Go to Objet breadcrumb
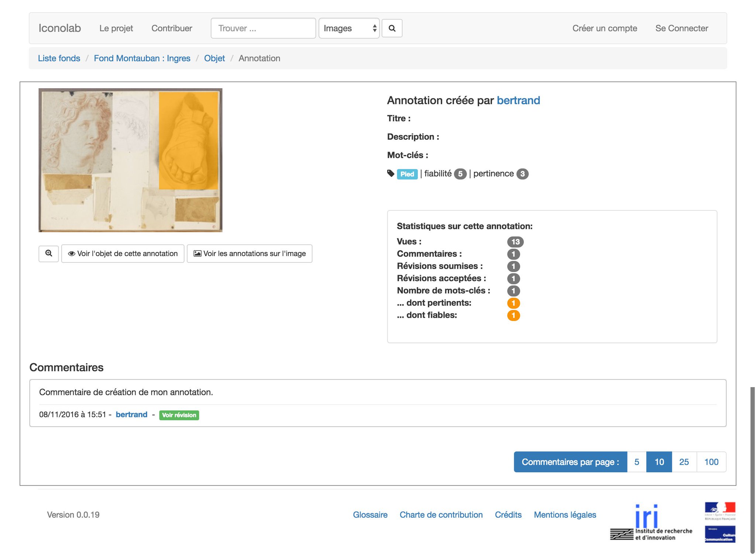This screenshot has height=555, width=756. 214,58
